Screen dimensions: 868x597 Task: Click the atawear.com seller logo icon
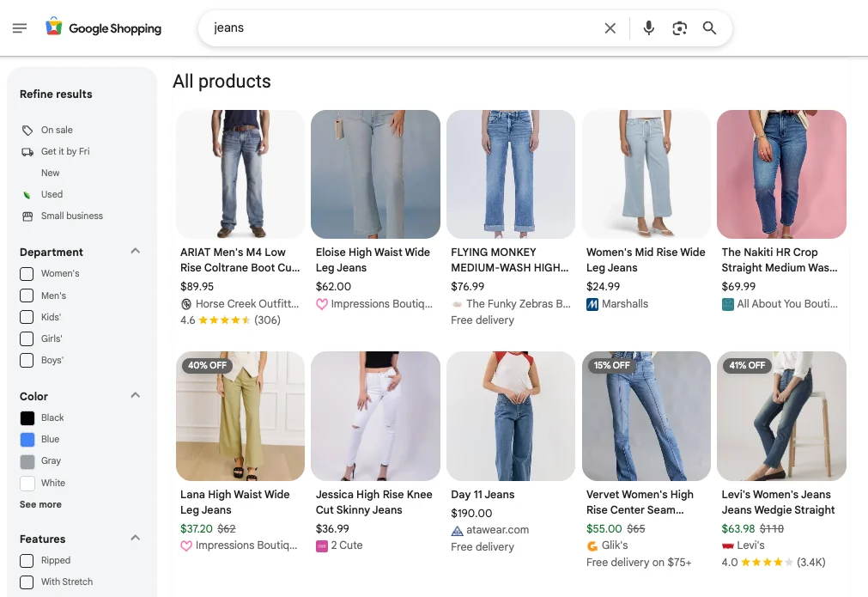457,530
